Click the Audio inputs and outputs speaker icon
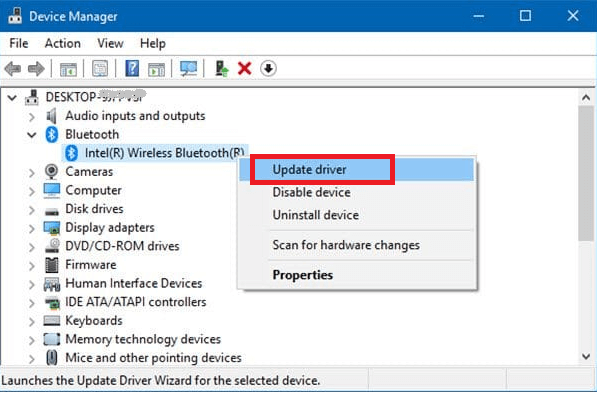The height and width of the screenshot is (393, 597). click(51, 116)
